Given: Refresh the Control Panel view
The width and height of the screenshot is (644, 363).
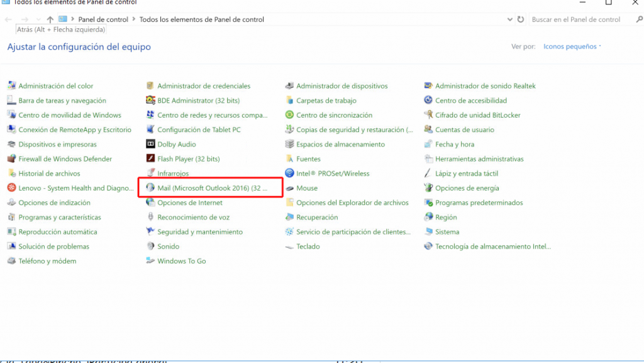Looking at the screenshot, I should [x=521, y=20].
